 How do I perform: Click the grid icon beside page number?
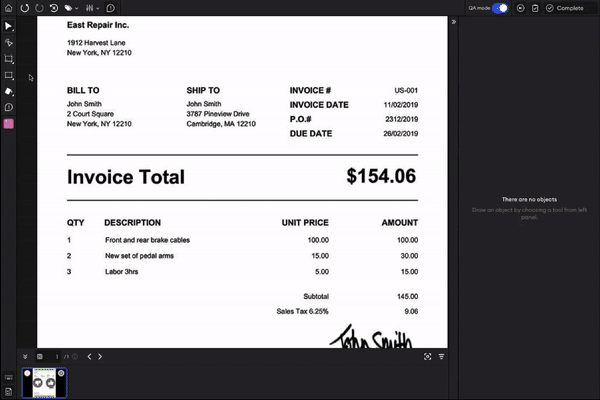(x=39, y=357)
